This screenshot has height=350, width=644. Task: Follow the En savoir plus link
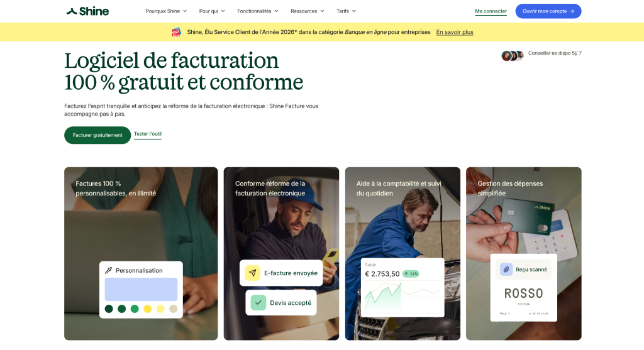tap(455, 32)
